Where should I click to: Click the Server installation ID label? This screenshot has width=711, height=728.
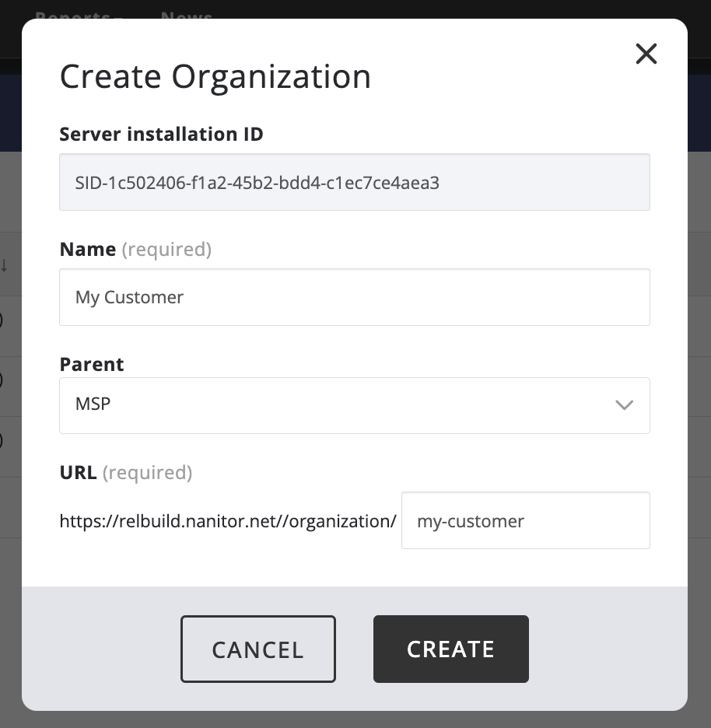click(x=162, y=134)
